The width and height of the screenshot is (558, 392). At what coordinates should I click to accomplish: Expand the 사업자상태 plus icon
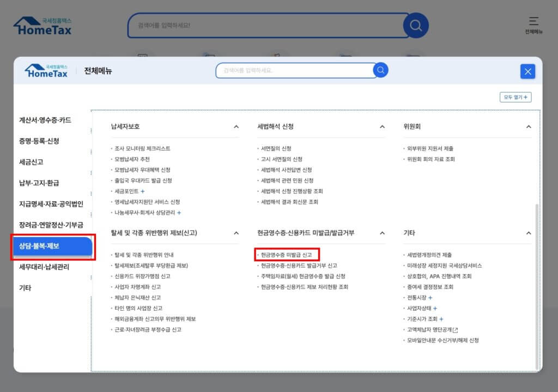pyautogui.click(x=435, y=309)
